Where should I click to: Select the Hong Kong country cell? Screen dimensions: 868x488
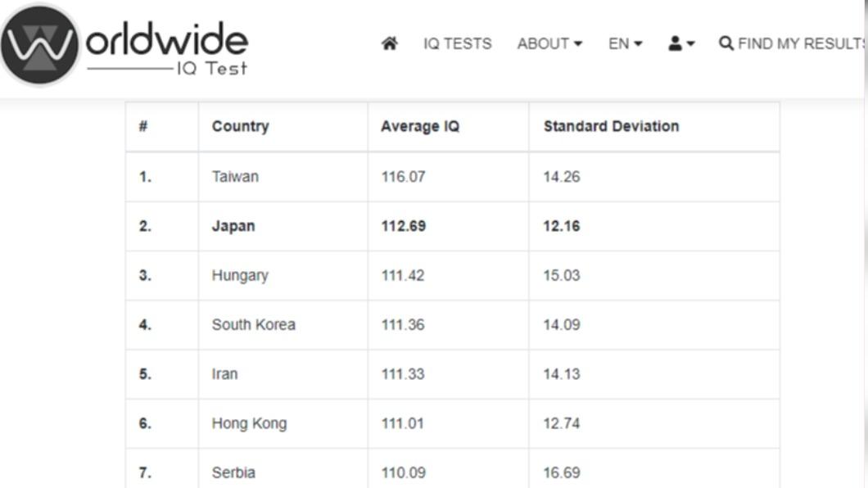250,424
